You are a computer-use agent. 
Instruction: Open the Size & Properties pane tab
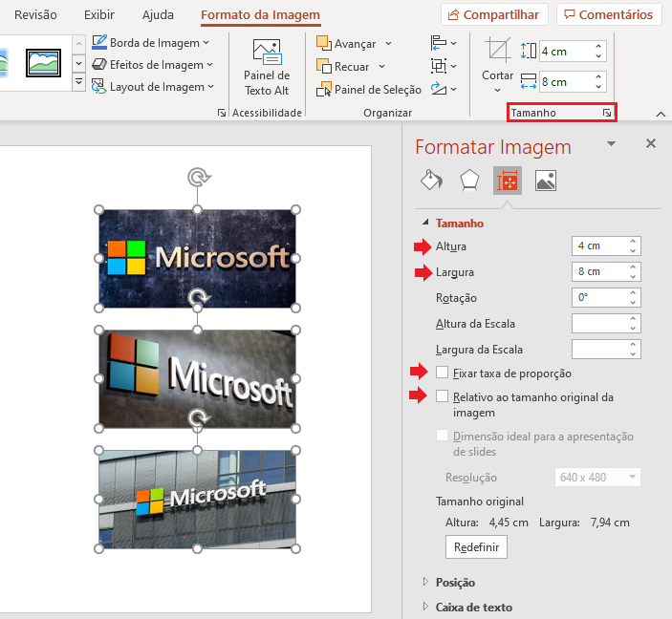click(508, 181)
